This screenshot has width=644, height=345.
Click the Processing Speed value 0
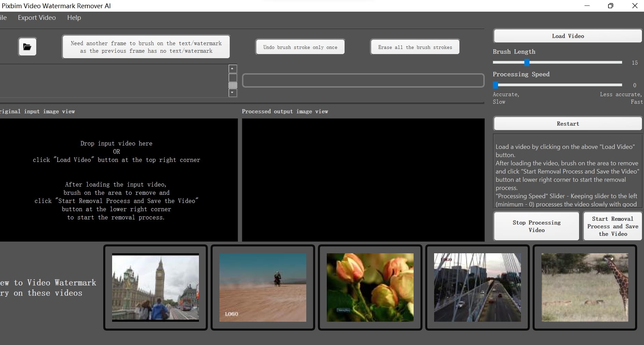[x=634, y=85]
